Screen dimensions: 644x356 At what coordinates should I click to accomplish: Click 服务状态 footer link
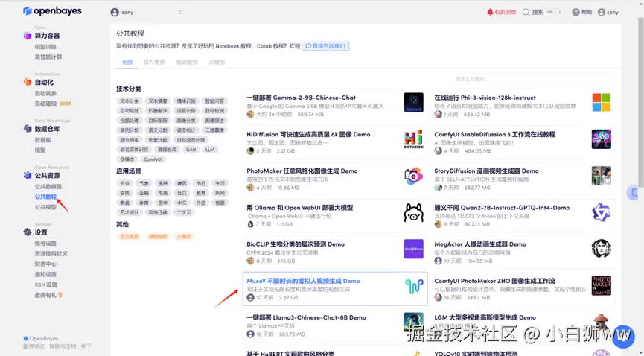[x=34, y=346]
